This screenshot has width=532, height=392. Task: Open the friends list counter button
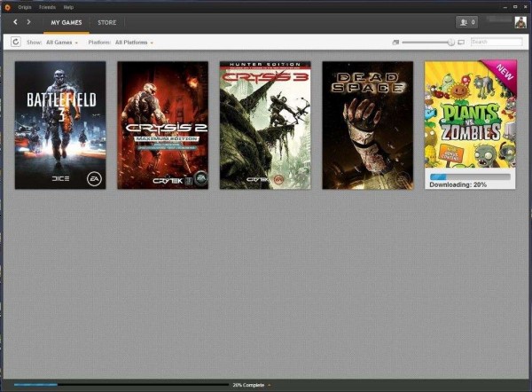click(x=467, y=22)
